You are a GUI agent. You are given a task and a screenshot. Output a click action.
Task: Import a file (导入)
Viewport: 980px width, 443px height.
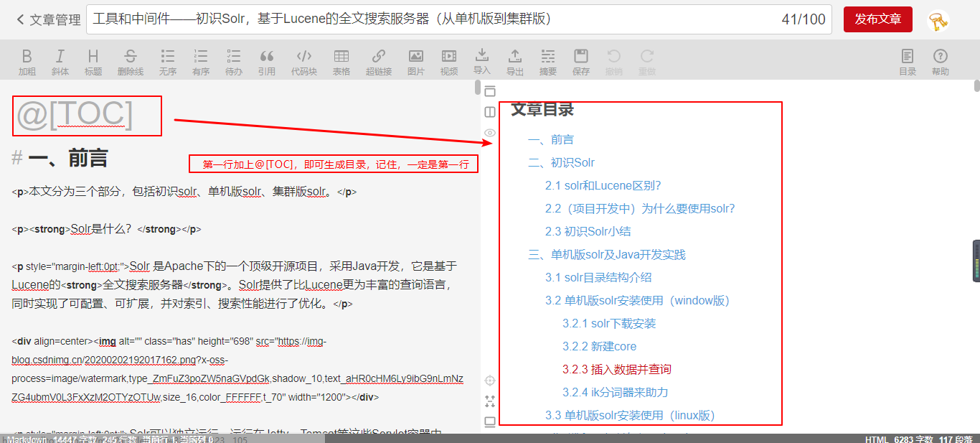482,62
